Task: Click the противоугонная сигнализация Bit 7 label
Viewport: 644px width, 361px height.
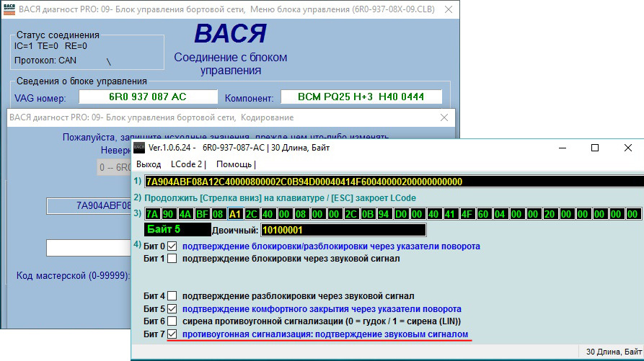Action: point(325,334)
